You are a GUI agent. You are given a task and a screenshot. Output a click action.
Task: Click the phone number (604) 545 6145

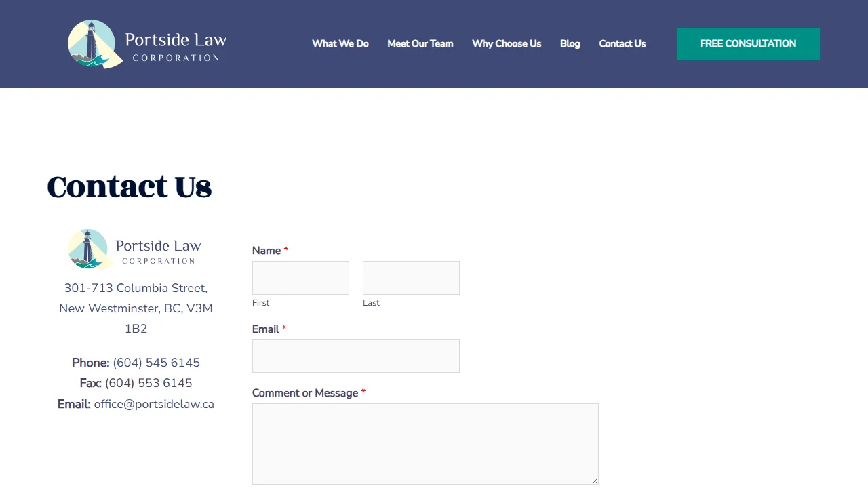click(157, 363)
